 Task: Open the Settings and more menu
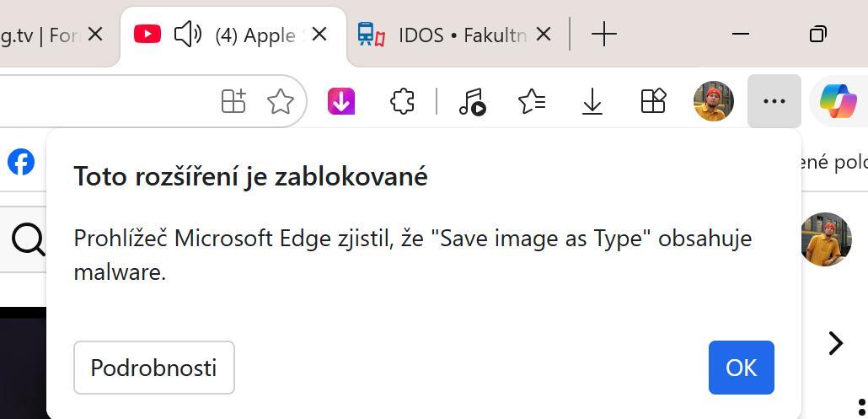[774, 101]
